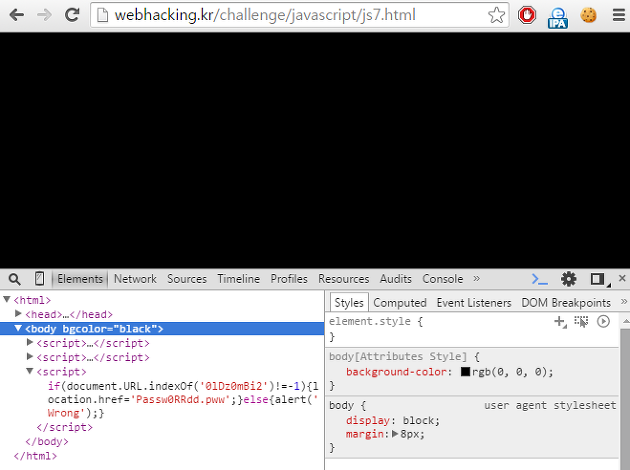
Task: Collapse the expanded script node
Action: (x=30, y=371)
